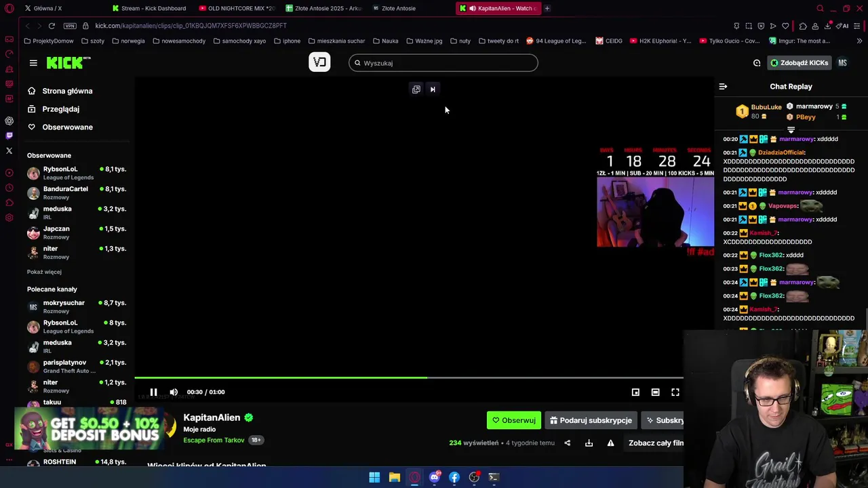This screenshot has height=488, width=868.
Task: Open File Explorer from the taskbar
Action: point(394,477)
